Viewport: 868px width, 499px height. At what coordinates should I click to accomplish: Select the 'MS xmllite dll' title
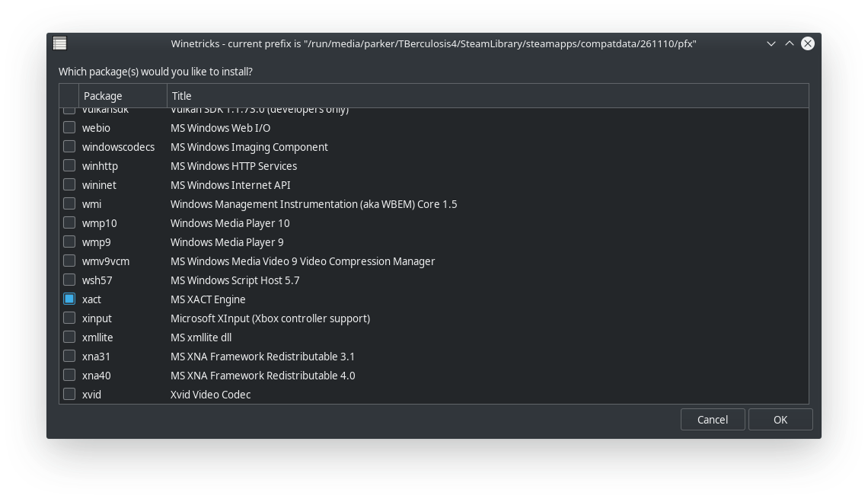point(201,337)
